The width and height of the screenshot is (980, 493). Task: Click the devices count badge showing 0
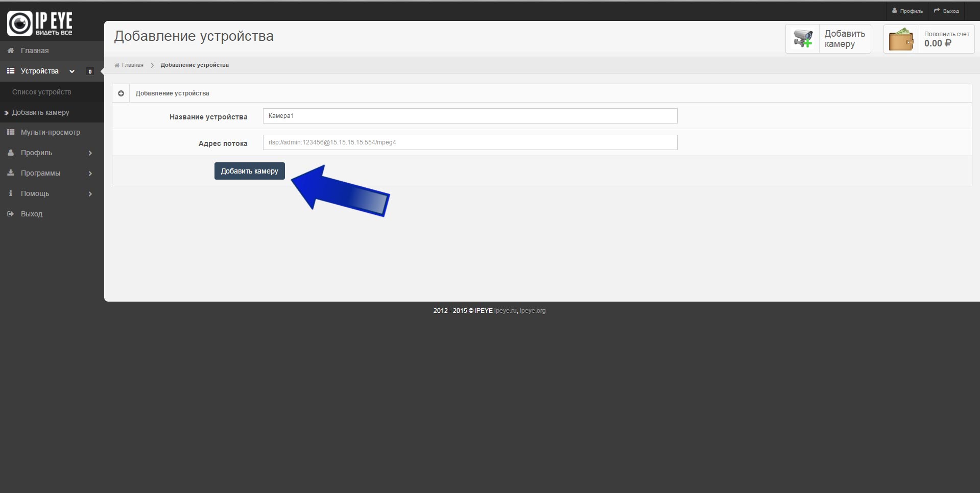tap(90, 71)
